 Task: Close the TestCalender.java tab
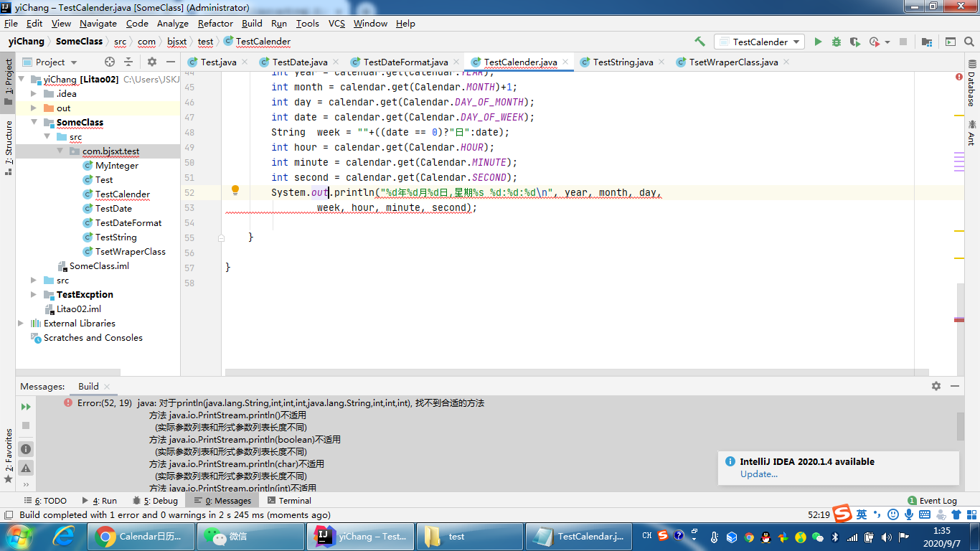[x=565, y=62]
